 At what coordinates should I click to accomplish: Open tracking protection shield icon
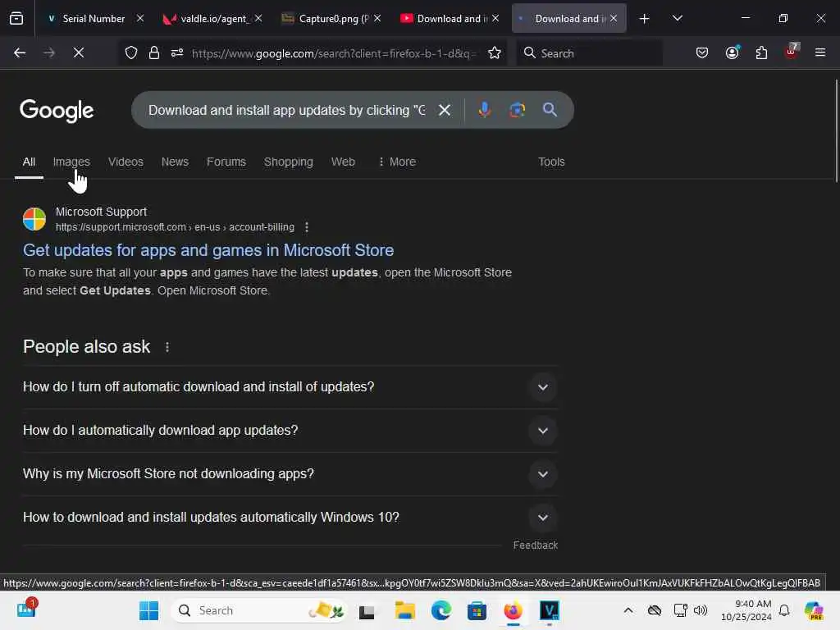pos(131,53)
